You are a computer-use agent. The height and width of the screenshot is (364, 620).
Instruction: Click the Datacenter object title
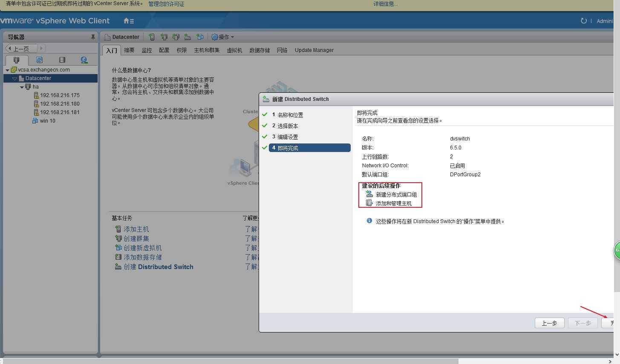tap(126, 37)
